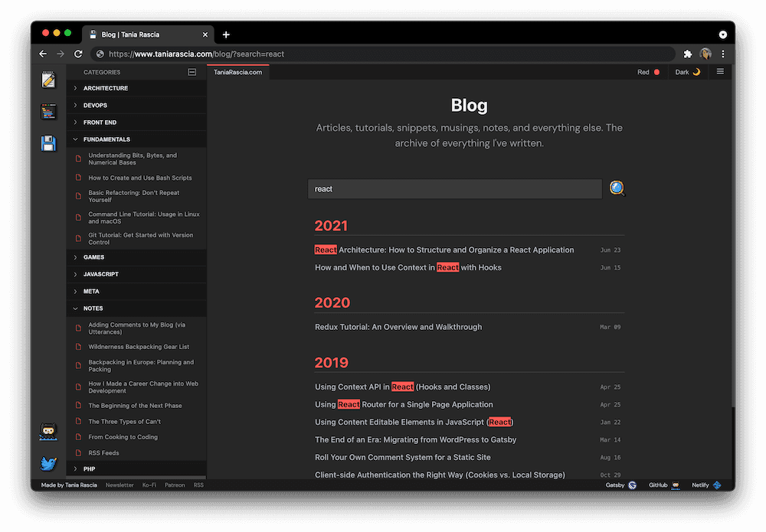Toggle the Dark theme mode

tap(687, 72)
